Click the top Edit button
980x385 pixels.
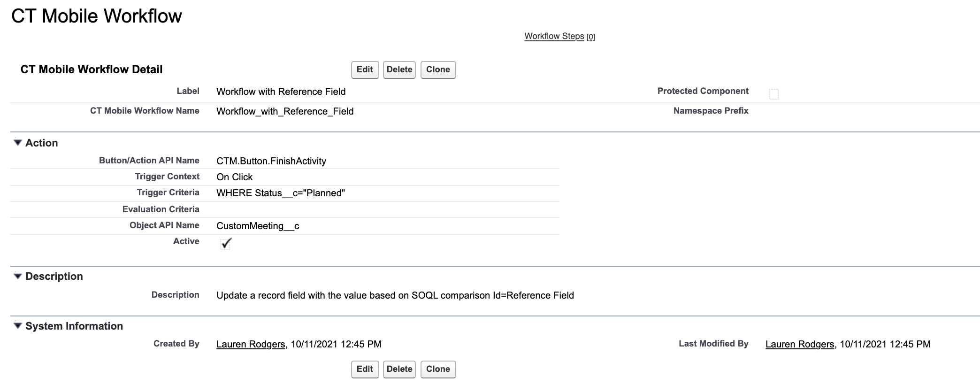pos(365,69)
